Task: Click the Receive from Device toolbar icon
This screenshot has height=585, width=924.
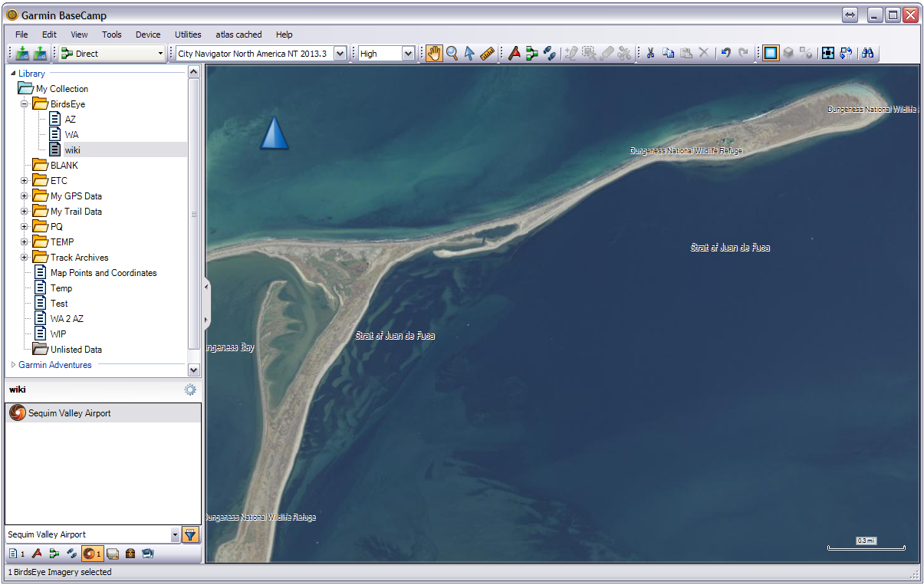Action: (x=40, y=54)
